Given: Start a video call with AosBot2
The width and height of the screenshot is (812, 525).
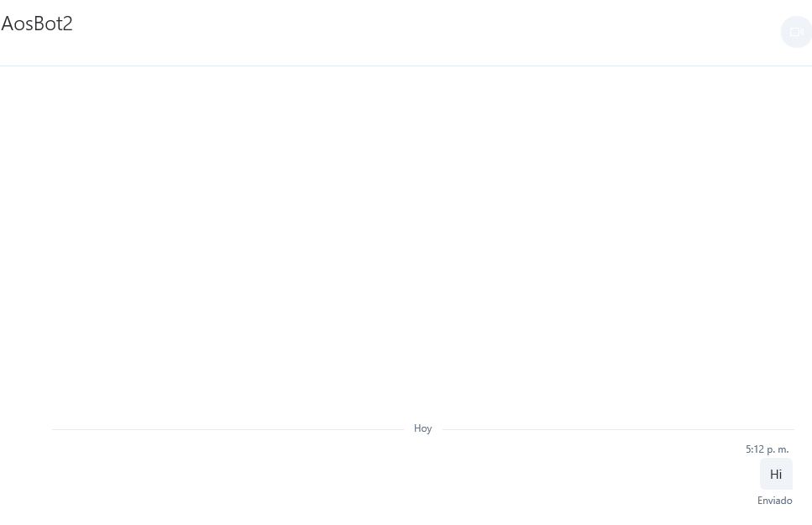Looking at the screenshot, I should tap(796, 32).
